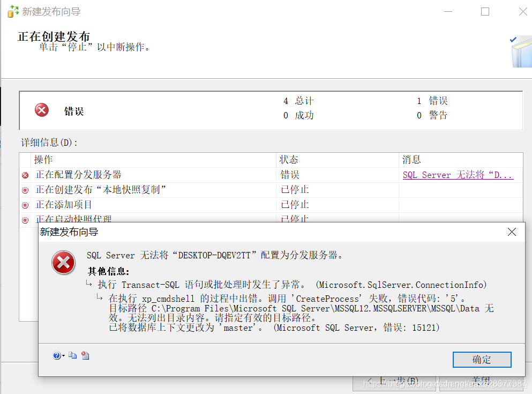Click the first tree arrow before 执行 Transact-SQL
Viewport: 532px width, 394px height.
pos(89,284)
